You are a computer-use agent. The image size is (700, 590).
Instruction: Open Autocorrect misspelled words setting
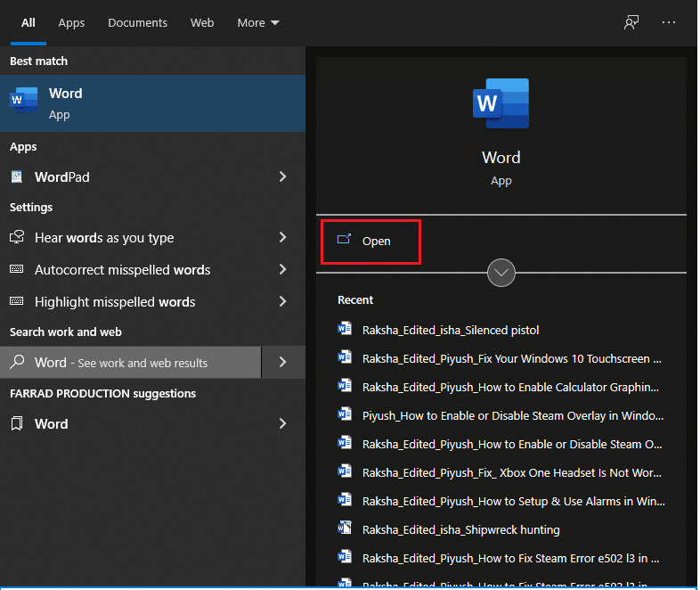(x=122, y=270)
